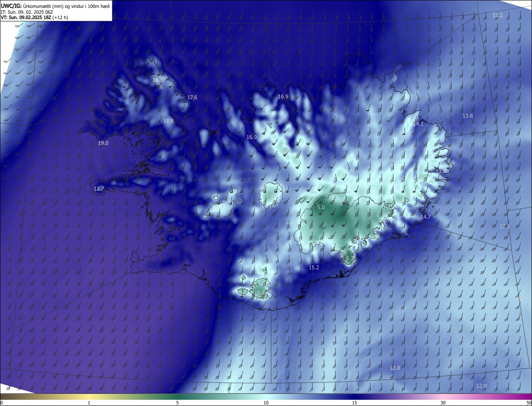The height and width of the screenshot is (406, 532).
Task: Click the 15.2 value label on the map
Action: (314, 268)
